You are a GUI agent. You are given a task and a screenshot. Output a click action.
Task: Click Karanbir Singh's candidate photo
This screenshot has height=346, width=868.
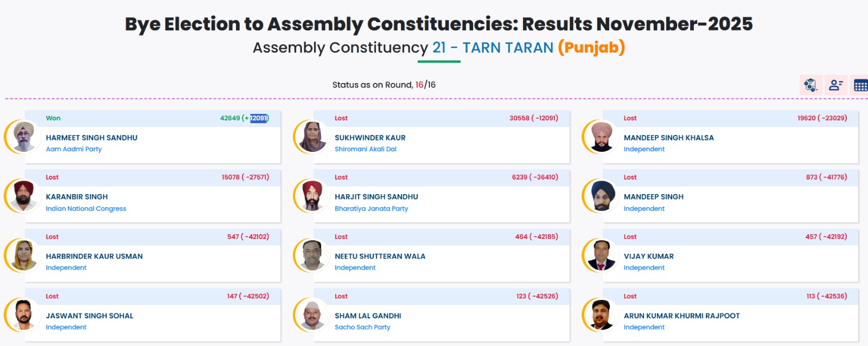pos(23,196)
